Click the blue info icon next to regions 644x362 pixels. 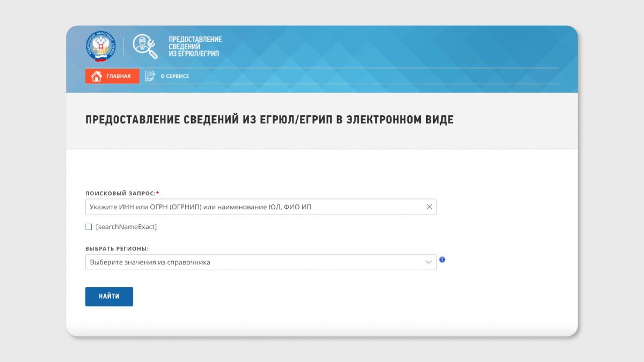[442, 260]
